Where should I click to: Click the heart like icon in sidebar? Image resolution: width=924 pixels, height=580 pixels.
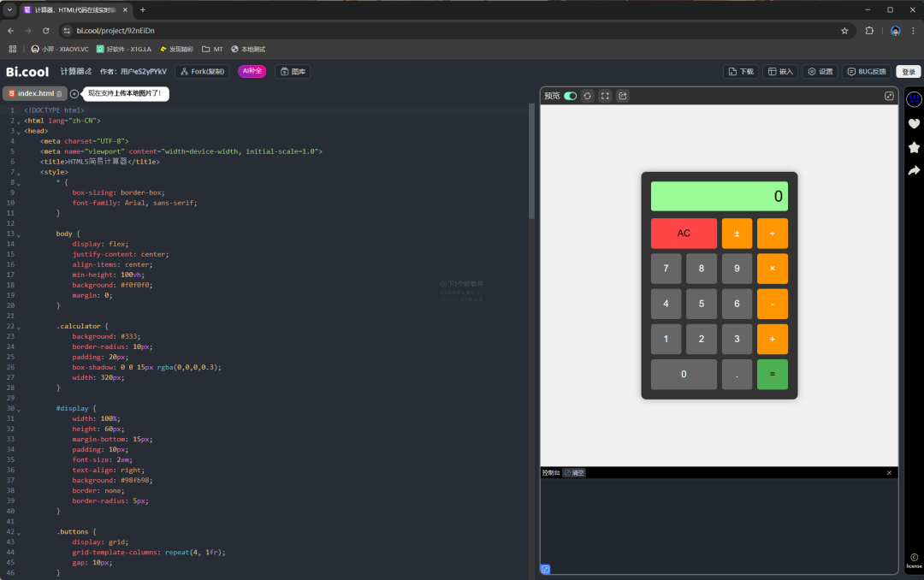click(x=914, y=123)
